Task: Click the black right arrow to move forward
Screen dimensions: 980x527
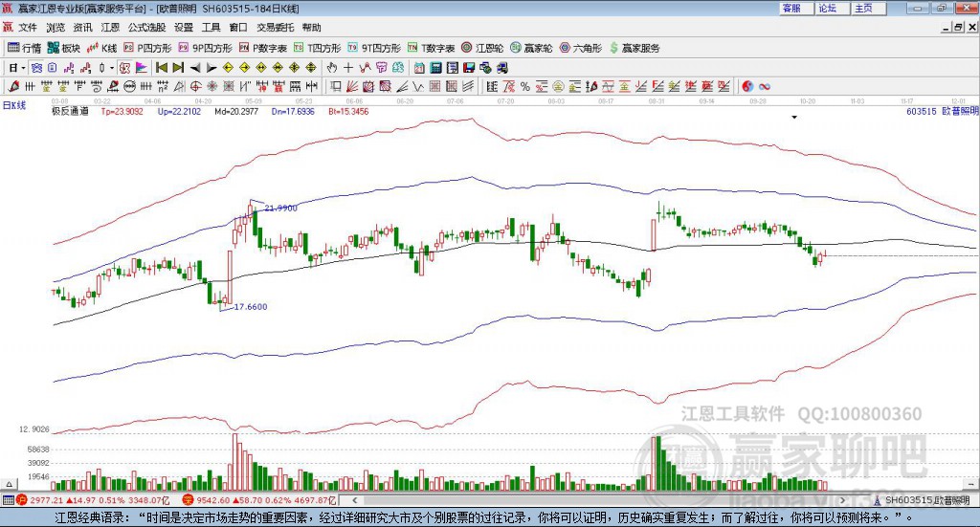Action: point(212,68)
